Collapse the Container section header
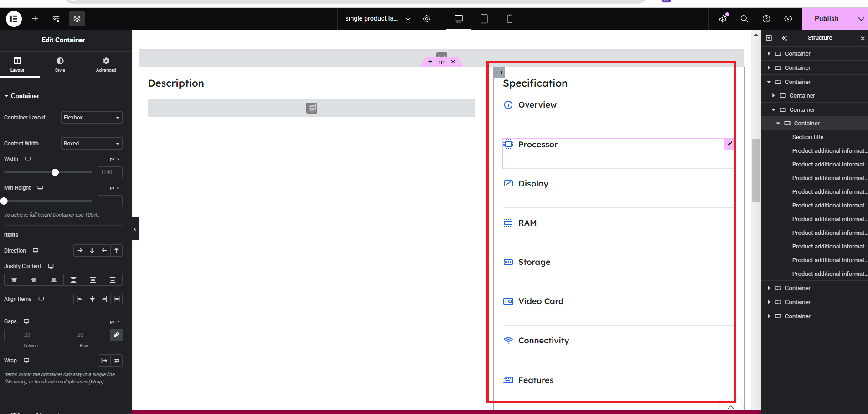The height and width of the screenshot is (414, 868). pos(22,96)
